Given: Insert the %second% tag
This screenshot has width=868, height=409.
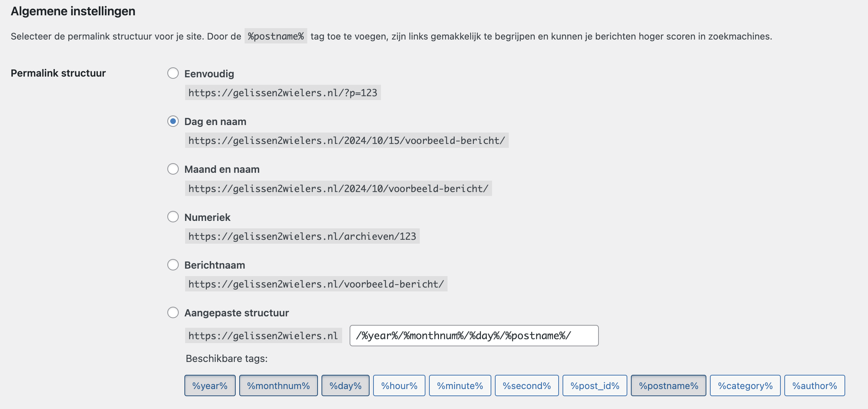Looking at the screenshot, I should 527,385.
